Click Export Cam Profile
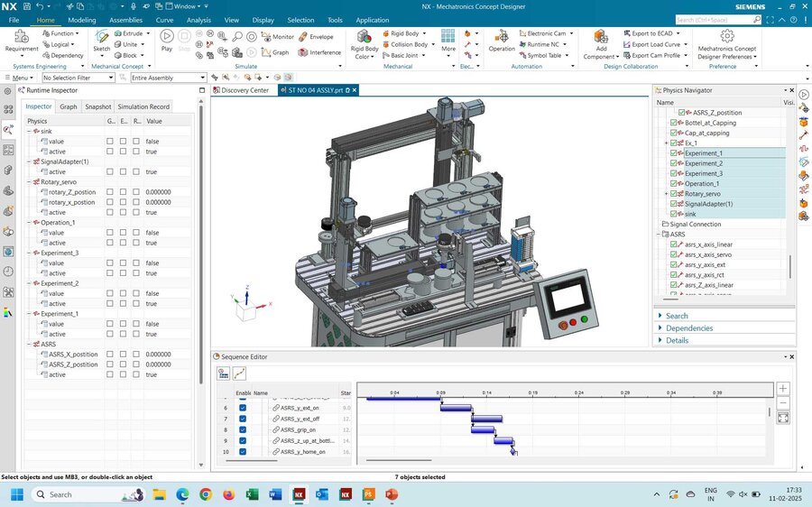This screenshot has width=812, height=507. 651,55
